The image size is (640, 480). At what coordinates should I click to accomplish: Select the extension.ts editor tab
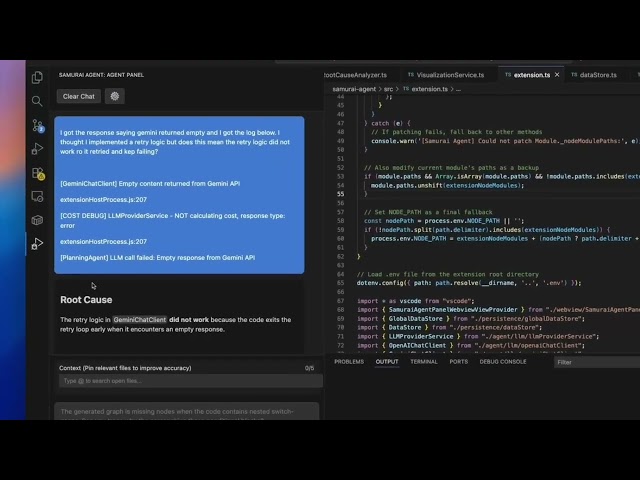(x=531, y=75)
